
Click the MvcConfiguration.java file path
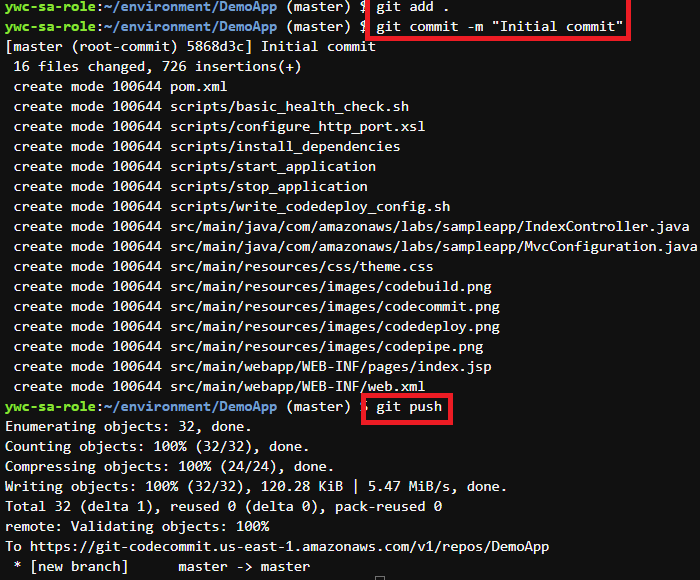(433, 247)
